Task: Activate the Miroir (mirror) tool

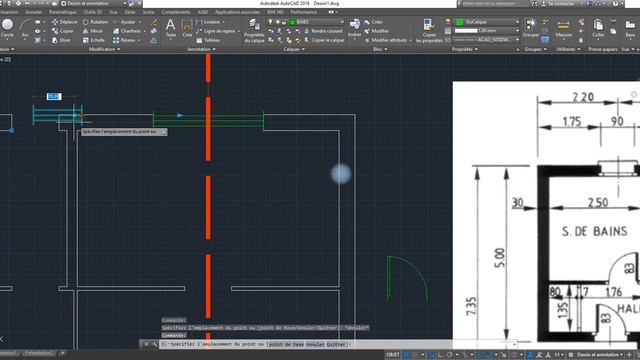Action: tap(93, 31)
